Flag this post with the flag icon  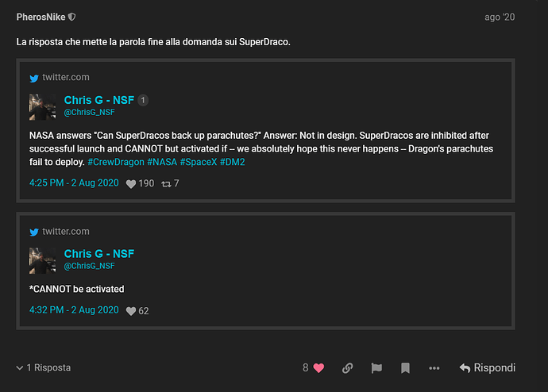click(x=376, y=368)
